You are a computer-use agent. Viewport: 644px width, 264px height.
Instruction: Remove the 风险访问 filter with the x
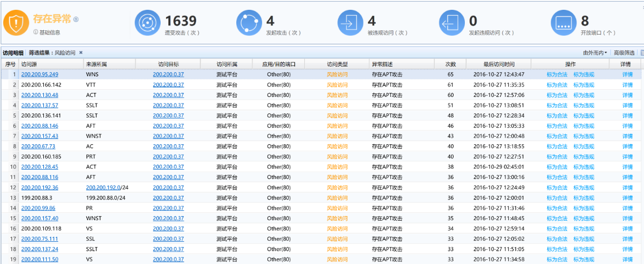81,53
